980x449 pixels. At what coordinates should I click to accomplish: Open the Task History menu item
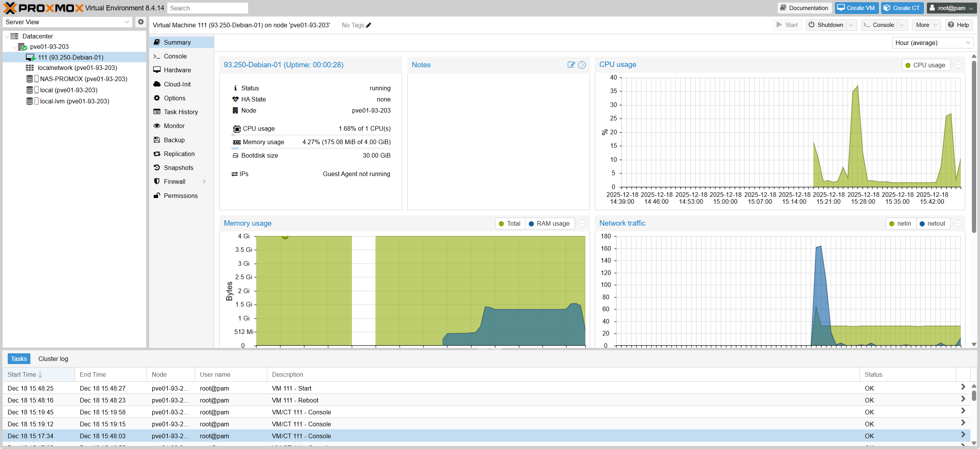(157, 112)
